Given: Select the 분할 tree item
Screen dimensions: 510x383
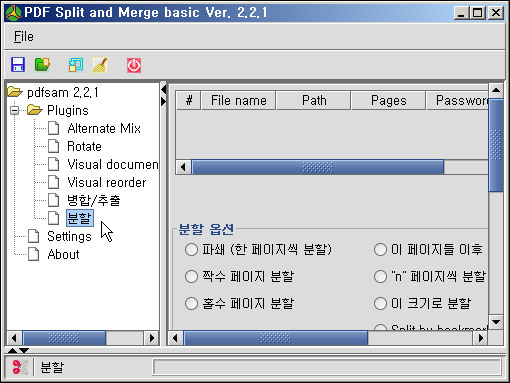Looking at the screenshot, I should [x=79, y=218].
